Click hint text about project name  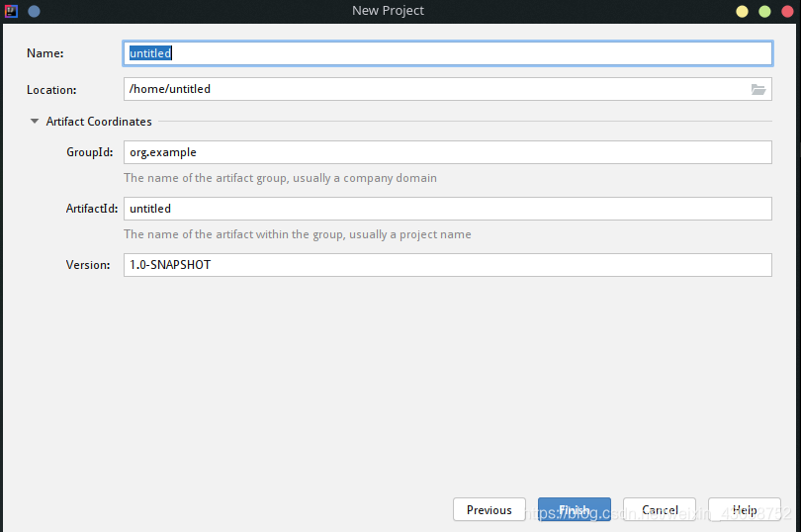(298, 234)
